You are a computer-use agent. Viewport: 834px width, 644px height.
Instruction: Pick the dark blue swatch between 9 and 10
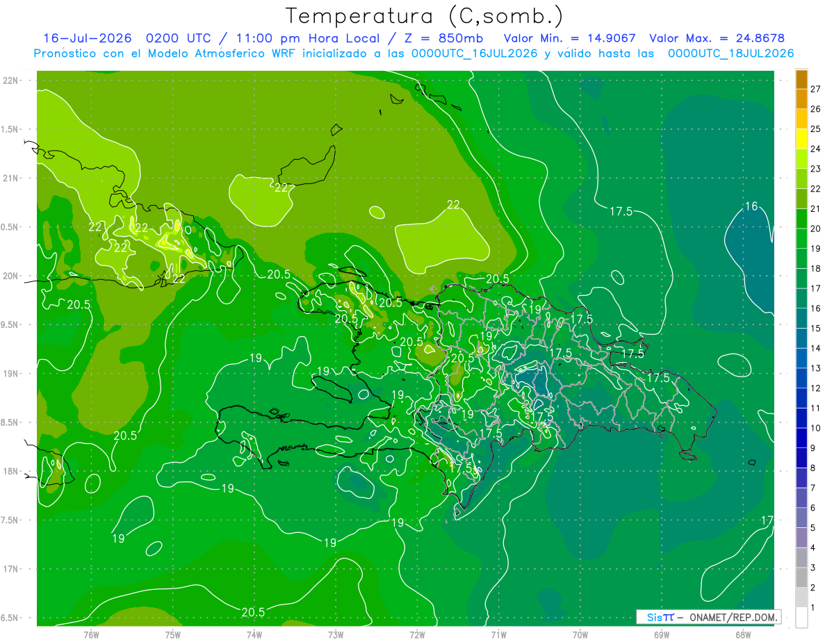tap(801, 438)
